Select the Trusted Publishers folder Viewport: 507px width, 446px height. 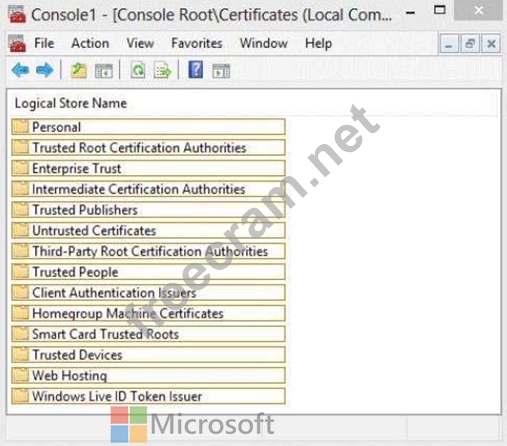[x=148, y=210]
